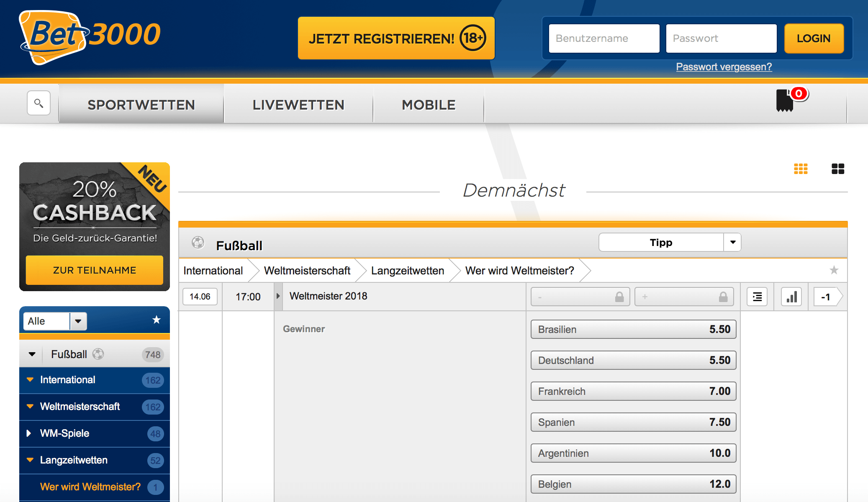Click ZUR TEILNAHME cashback button
This screenshot has height=502, width=868.
(95, 270)
